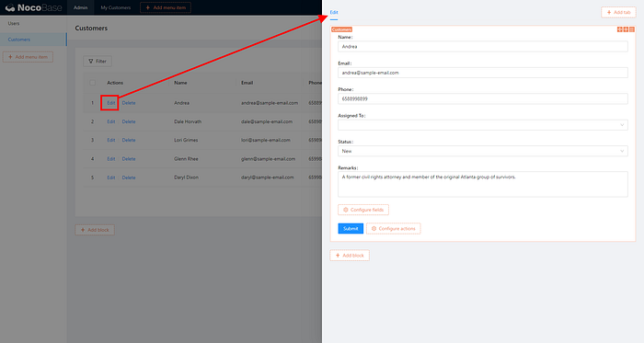Click Delete link for Dale Horvath row
The width and height of the screenshot is (644, 343).
(129, 121)
